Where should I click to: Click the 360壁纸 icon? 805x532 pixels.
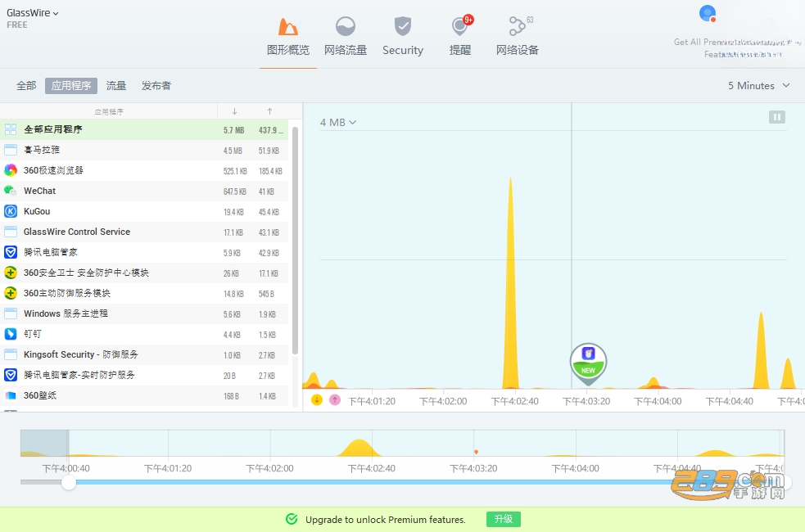[11, 395]
